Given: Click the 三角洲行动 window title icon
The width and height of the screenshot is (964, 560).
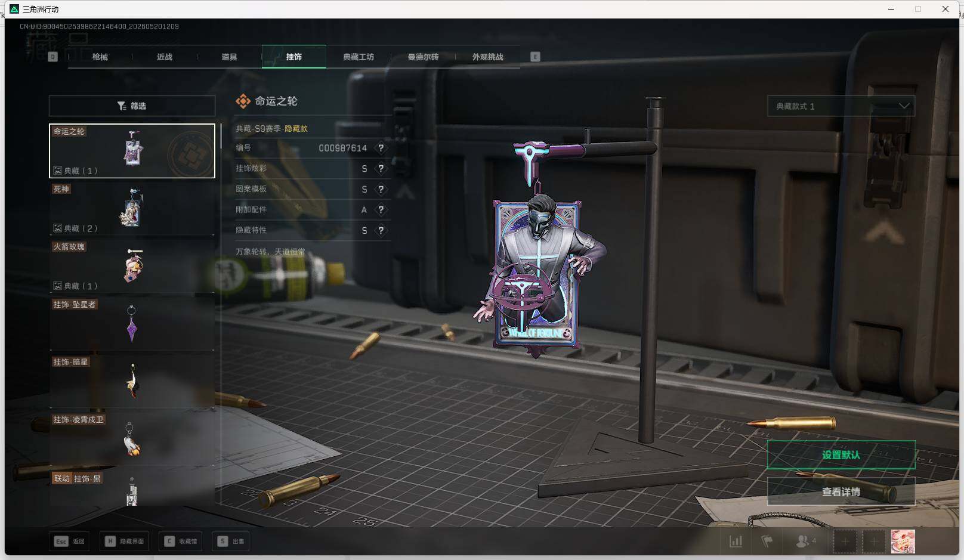Looking at the screenshot, I should click(14, 9).
